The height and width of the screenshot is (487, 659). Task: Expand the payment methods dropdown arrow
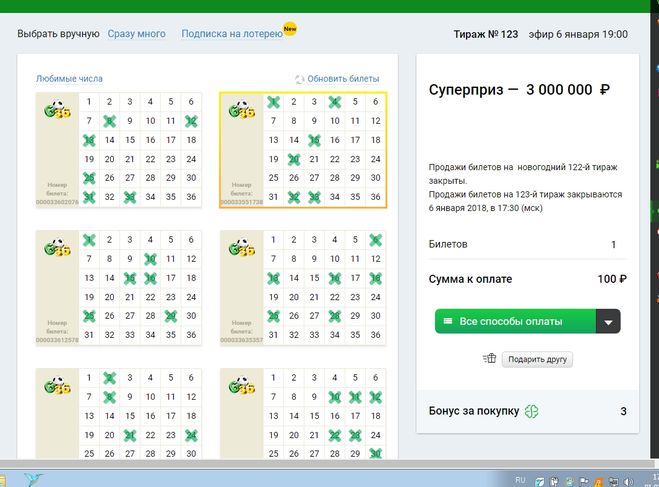(608, 321)
